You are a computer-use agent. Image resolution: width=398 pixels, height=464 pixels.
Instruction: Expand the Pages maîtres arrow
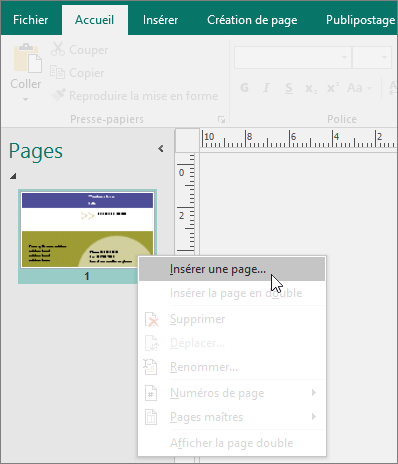314,417
